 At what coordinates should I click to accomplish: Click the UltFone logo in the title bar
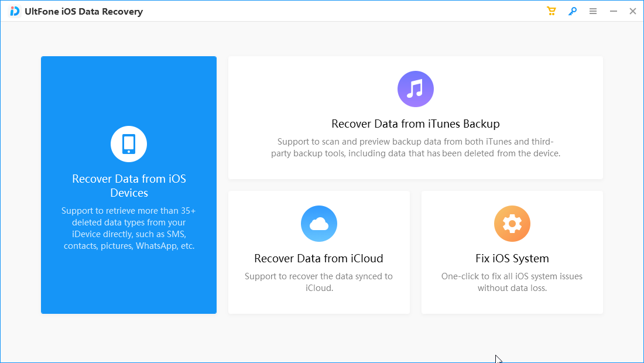pos(15,11)
